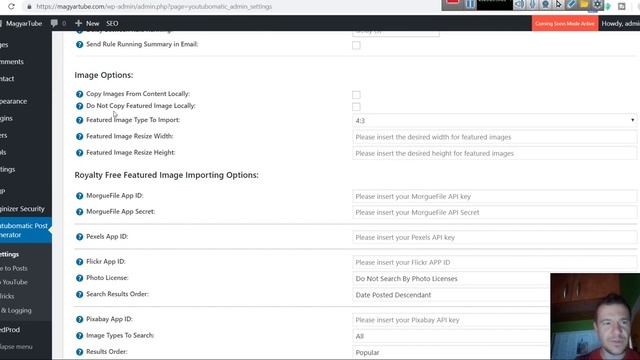Help icon for Featured Image Resize Width
Image resolution: width=640 pixels, height=360 pixels.
[80, 137]
